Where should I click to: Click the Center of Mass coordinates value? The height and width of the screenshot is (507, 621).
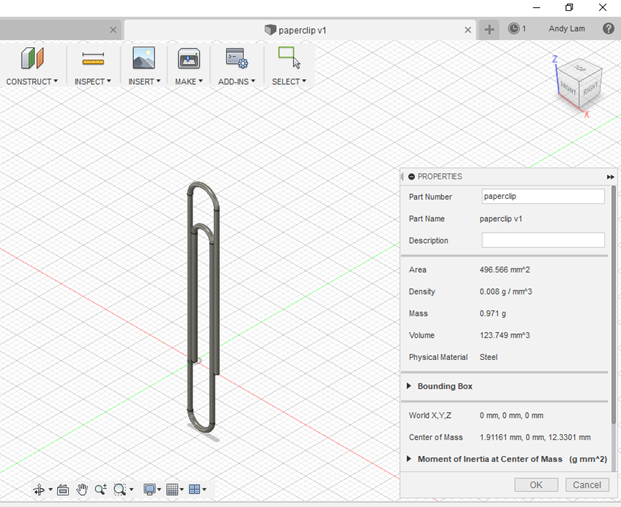coord(535,437)
